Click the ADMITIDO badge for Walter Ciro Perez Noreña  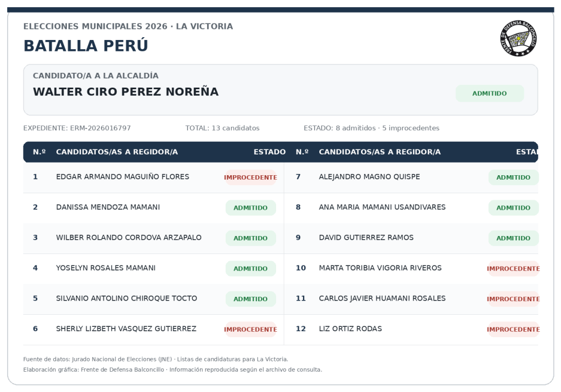click(x=489, y=94)
